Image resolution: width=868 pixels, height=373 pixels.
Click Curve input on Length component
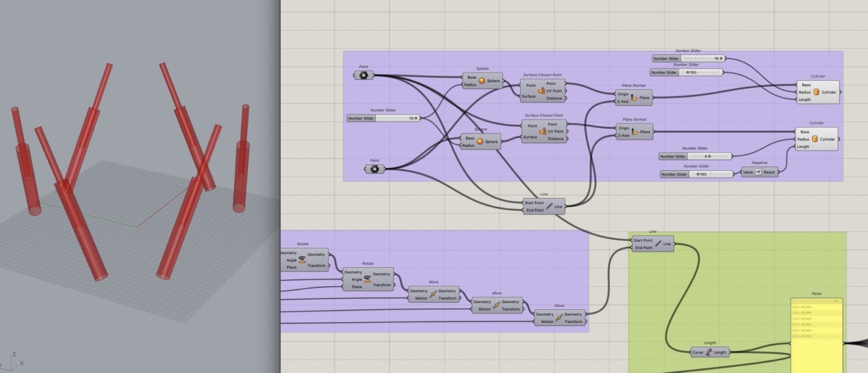698,352
